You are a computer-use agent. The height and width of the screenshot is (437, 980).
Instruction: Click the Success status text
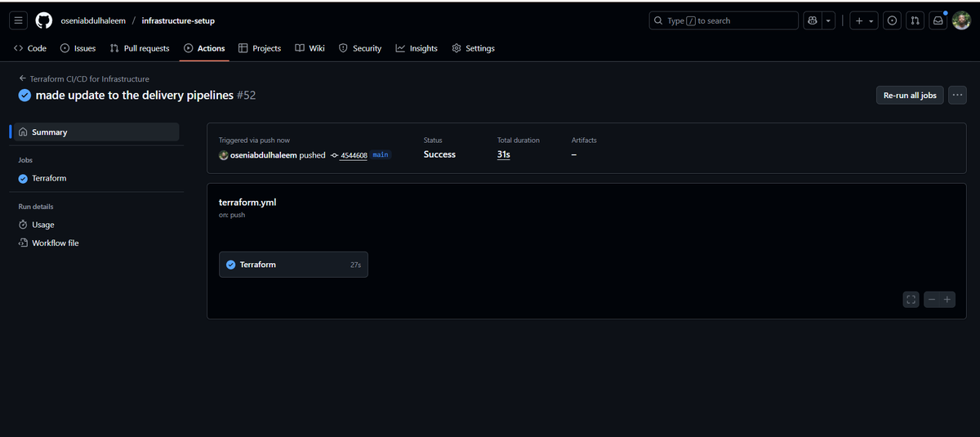[439, 154]
